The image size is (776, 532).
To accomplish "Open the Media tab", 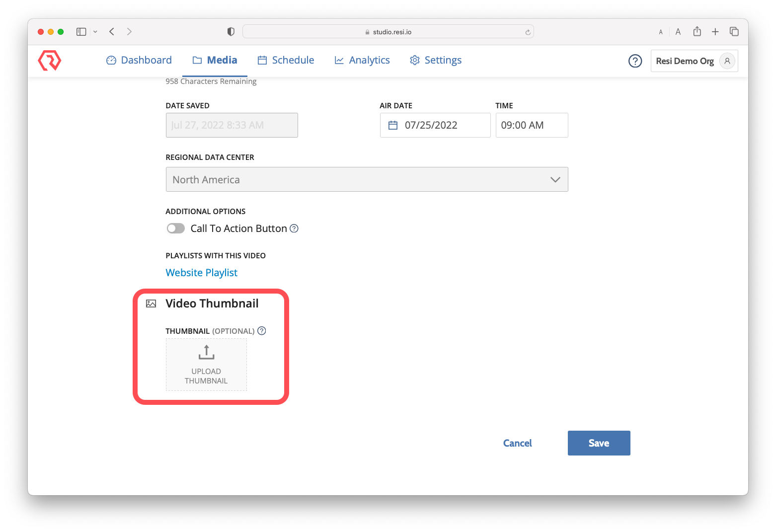I will point(215,60).
